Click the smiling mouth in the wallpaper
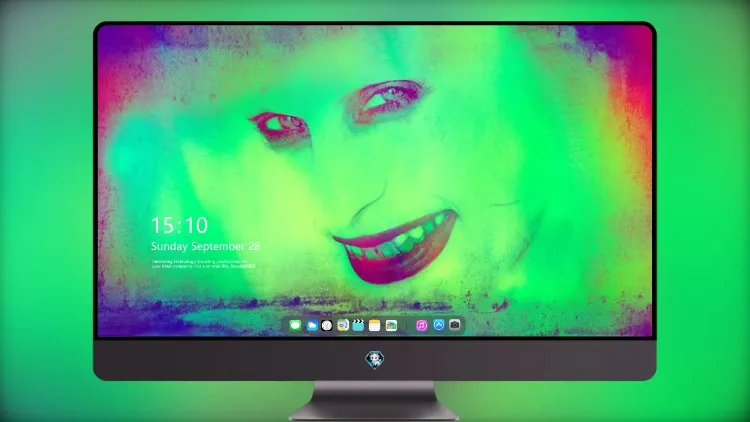 coord(395,246)
